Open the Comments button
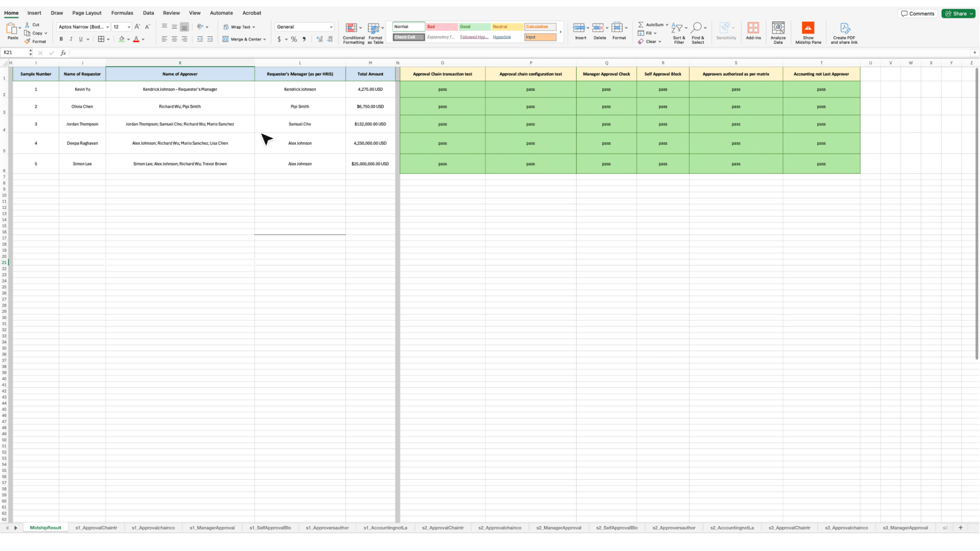The image size is (980, 551). tap(917, 14)
